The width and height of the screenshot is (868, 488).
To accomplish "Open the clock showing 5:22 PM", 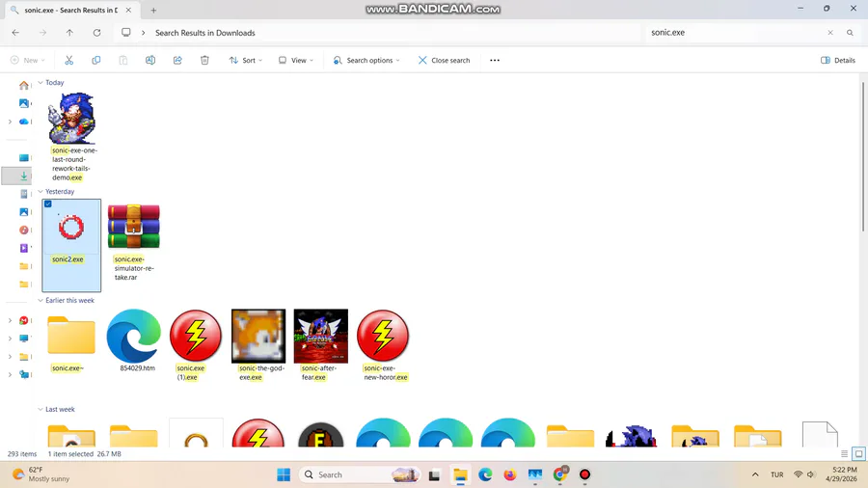I will (841, 474).
